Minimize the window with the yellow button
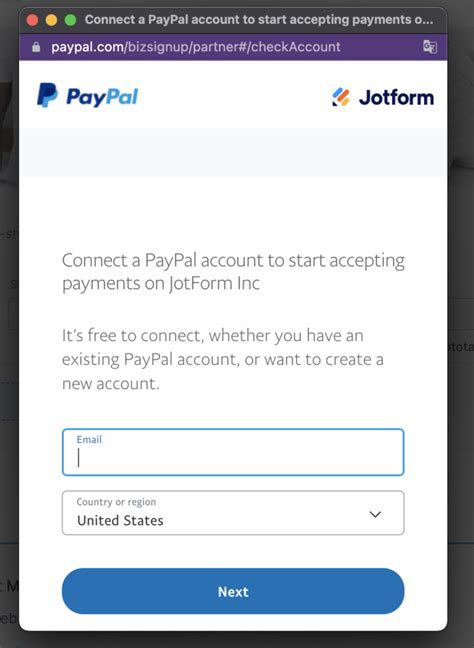This screenshot has height=648, width=474. click(51, 20)
